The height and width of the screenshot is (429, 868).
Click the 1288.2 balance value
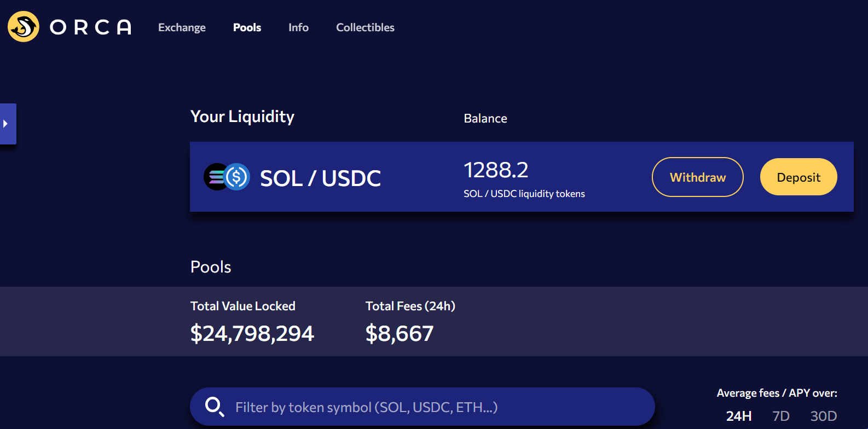(x=496, y=170)
